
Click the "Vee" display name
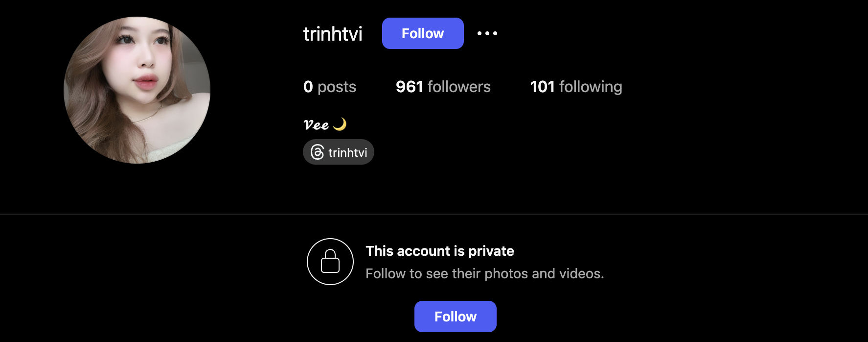coord(316,125)
